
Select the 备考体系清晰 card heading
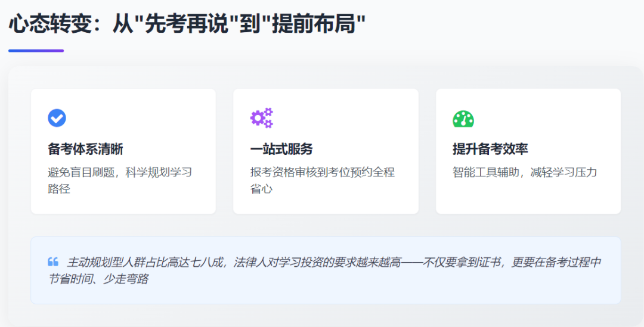click(85, 149)
